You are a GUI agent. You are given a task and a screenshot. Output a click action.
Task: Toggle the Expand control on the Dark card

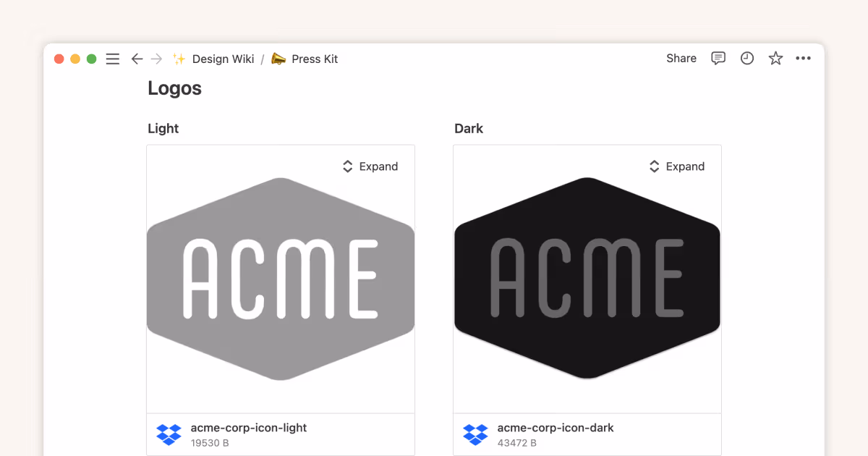pos(676,166)
